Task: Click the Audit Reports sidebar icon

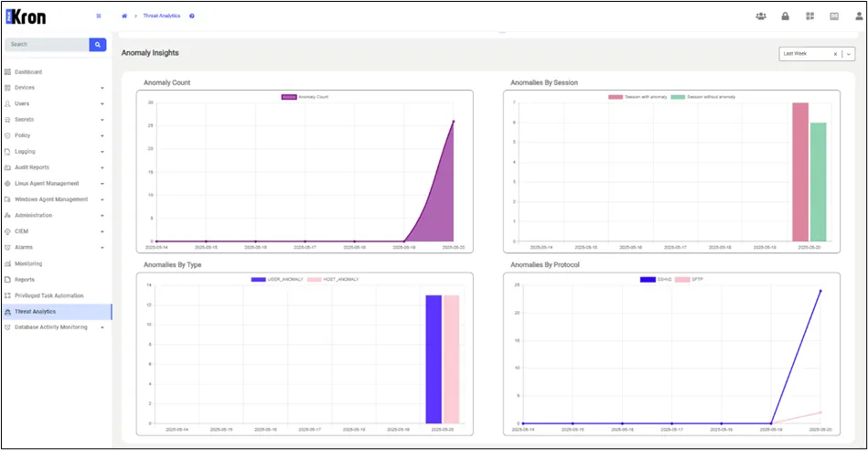Action: tap(7, 167)
